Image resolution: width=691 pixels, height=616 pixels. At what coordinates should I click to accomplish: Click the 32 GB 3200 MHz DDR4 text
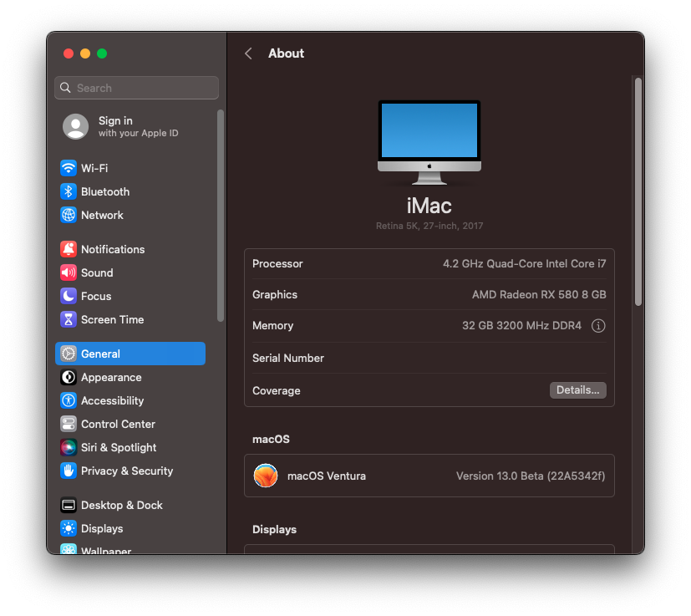pyautogui.click(x=521, y=325)
